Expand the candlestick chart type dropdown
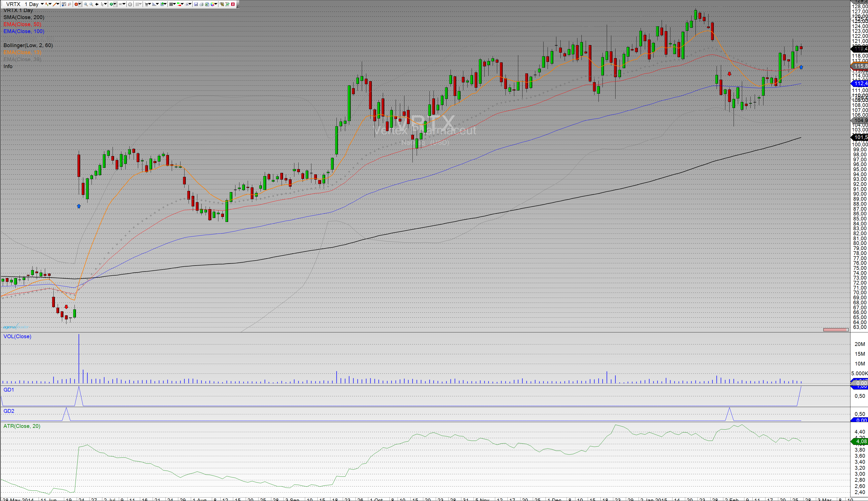The width and height of the screenshot is (868, 501). (x=50, y=4)
